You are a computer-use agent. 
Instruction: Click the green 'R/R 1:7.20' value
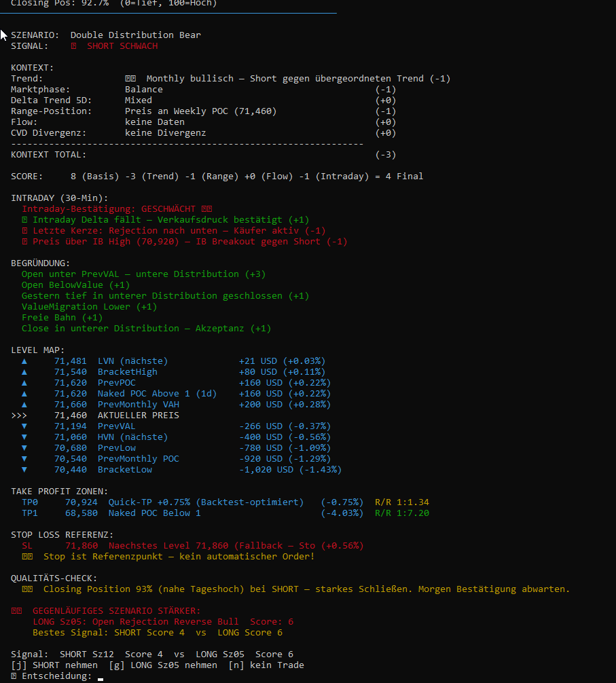(x=402, y=513)
